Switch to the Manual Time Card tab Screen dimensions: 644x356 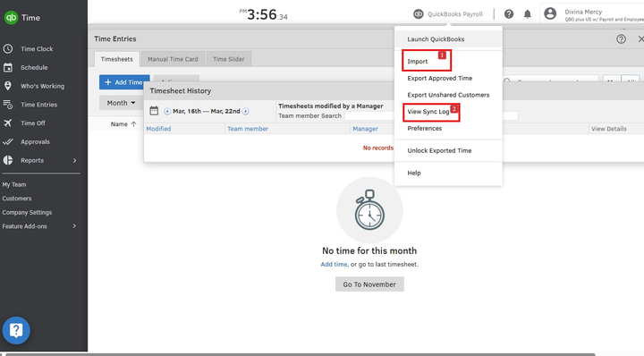click(x=173, y=59)
